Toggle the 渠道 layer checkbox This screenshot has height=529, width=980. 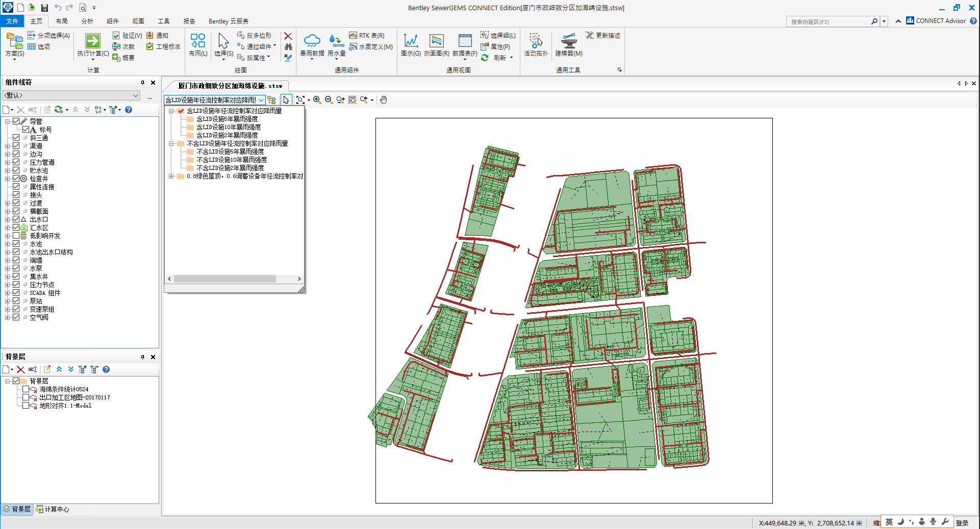click(x=16, y=146)
